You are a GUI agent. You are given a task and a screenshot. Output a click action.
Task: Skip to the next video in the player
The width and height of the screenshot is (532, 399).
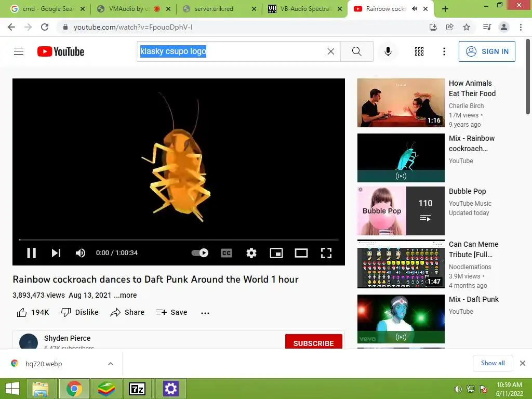56,253
